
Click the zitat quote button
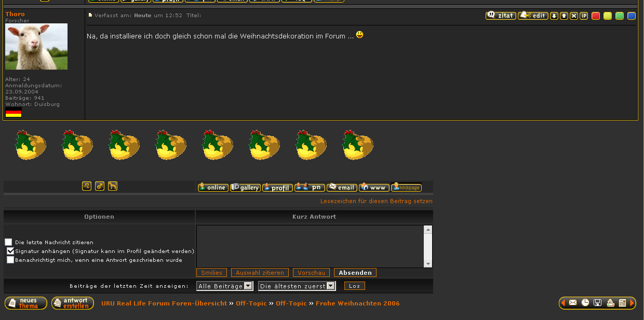coord(501,16)
